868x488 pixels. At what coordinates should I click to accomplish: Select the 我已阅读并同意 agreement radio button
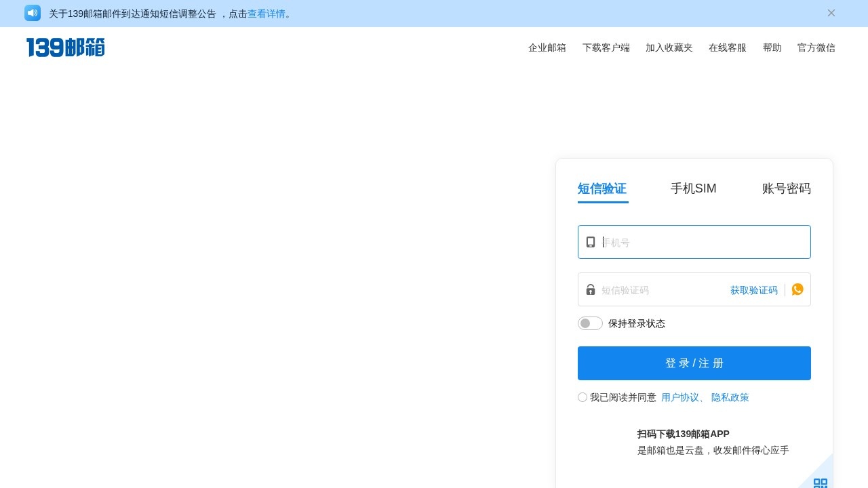582,397
